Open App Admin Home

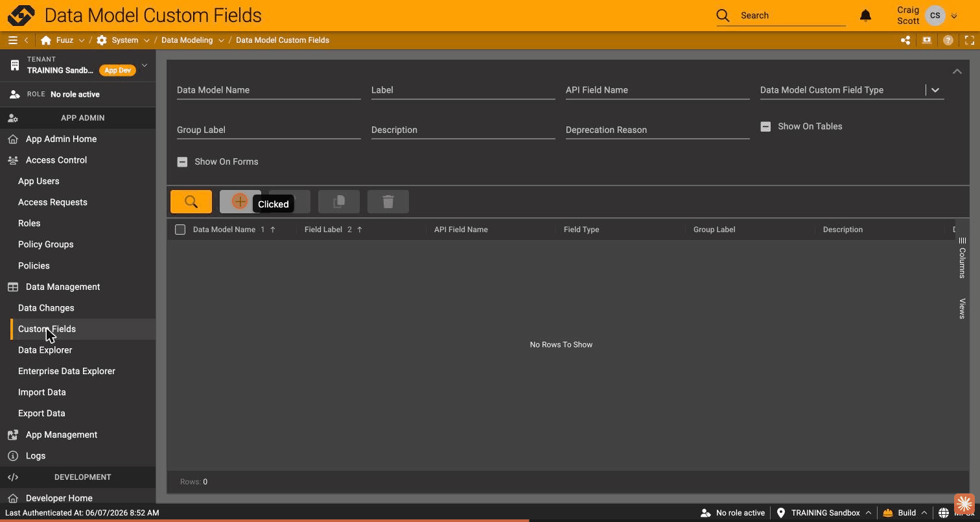coord(61,139)
